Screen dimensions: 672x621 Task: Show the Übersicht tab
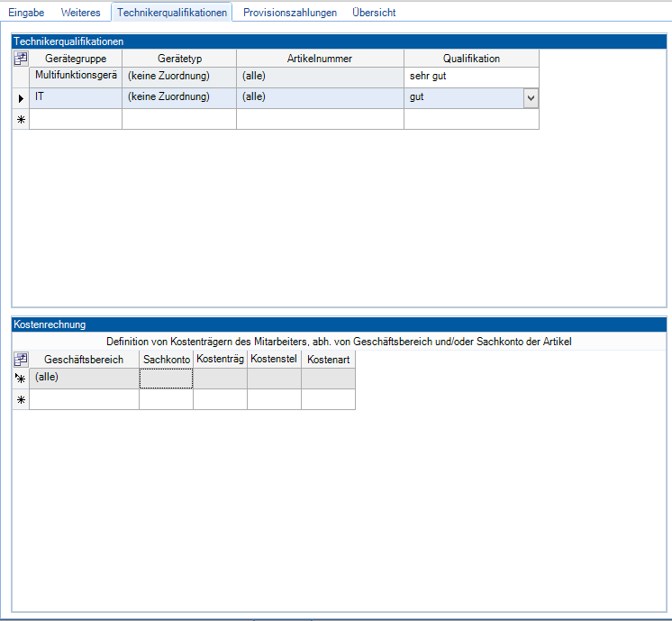[x=374, y=13]
